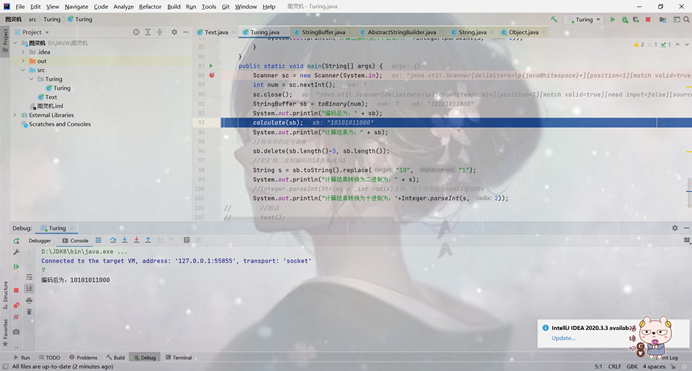692x371 pixels.
Task: Toggle soft-wrap in the console
Action: pyautogui.click(x=29, y=277)
